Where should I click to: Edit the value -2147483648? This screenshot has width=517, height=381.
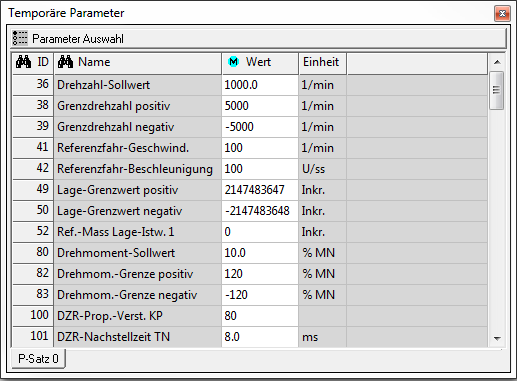pos(260,211)
